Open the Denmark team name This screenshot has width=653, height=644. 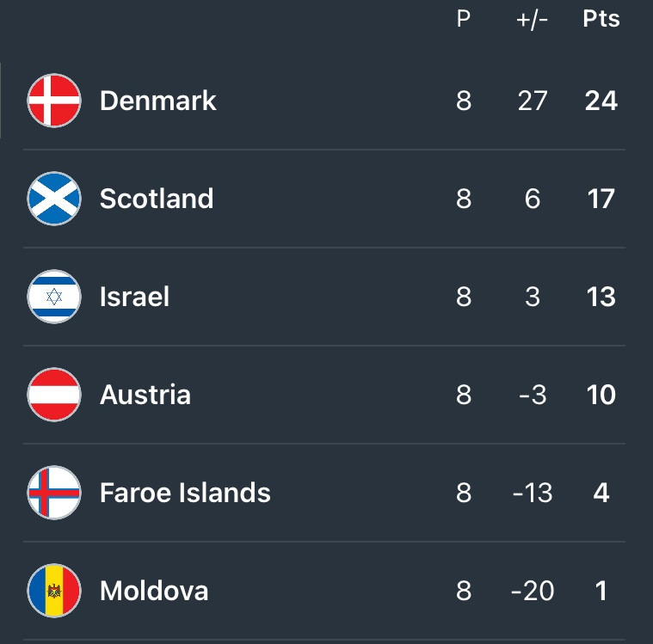157,101
